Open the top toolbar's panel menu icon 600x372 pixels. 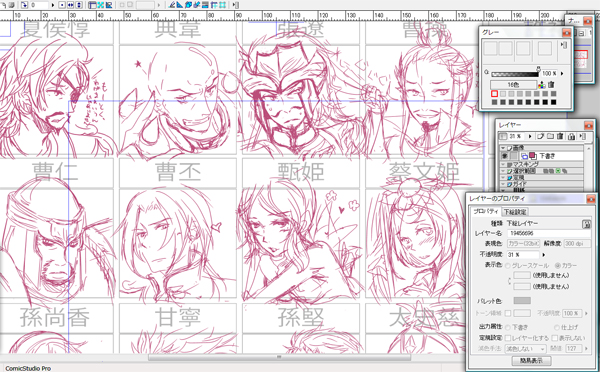pos(236,5)
